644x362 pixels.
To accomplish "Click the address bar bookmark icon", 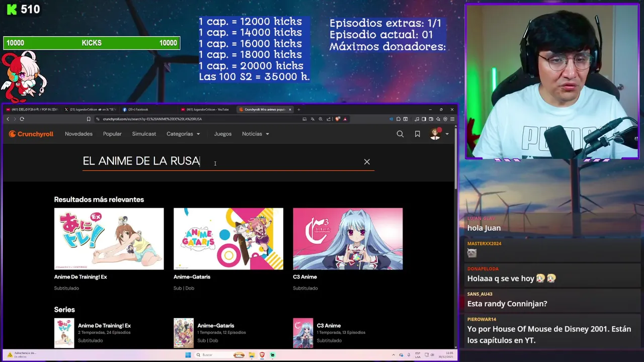I will (x=89, y=119).
